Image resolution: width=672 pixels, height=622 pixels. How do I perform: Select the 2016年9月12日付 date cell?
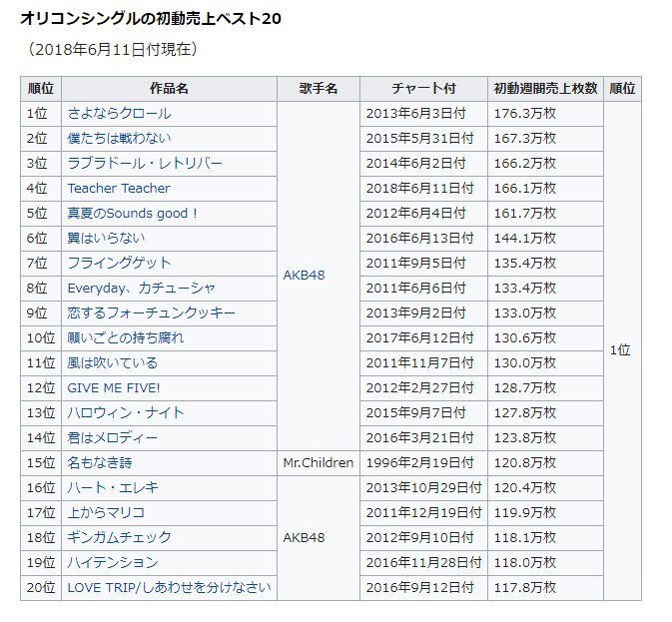tap(423, 587)
